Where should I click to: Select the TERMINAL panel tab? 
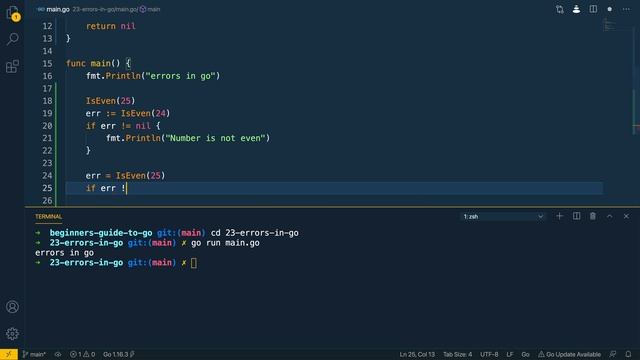click(48, 217)
